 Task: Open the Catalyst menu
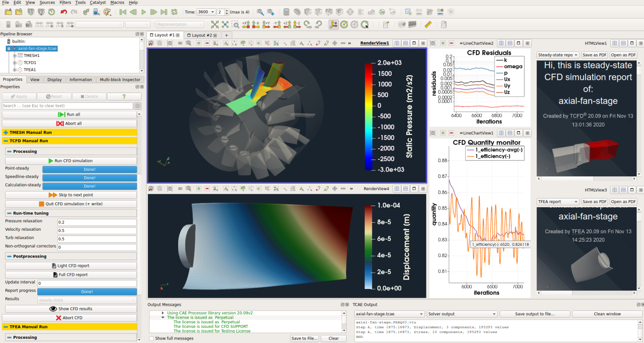[97, 3]
